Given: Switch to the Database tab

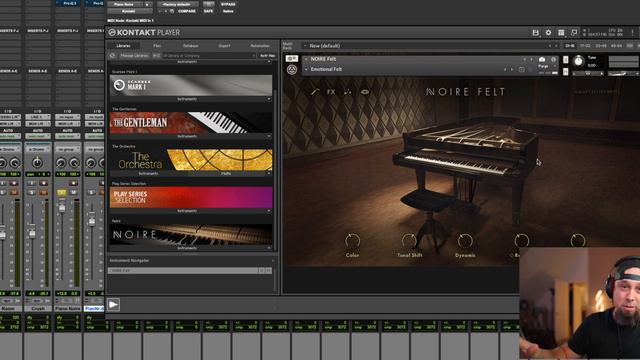Looking at the screenshot, I should (x=191, y=46).
